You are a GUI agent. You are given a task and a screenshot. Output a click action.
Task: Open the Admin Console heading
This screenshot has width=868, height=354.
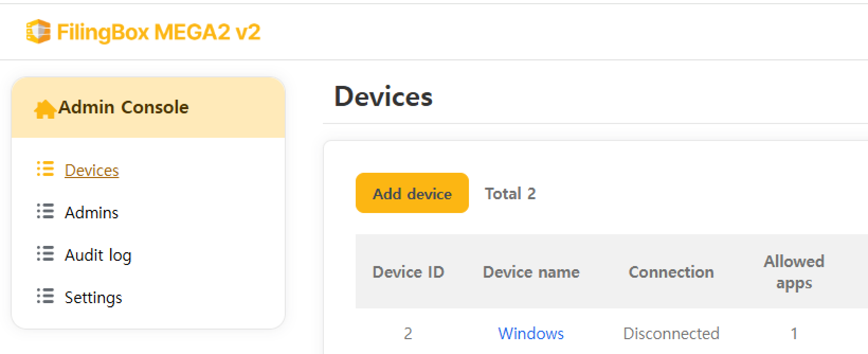coord(123,107)
